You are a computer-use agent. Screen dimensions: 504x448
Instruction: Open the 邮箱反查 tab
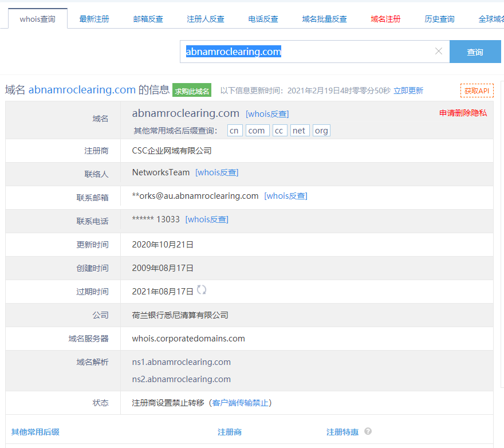point(148,19)
